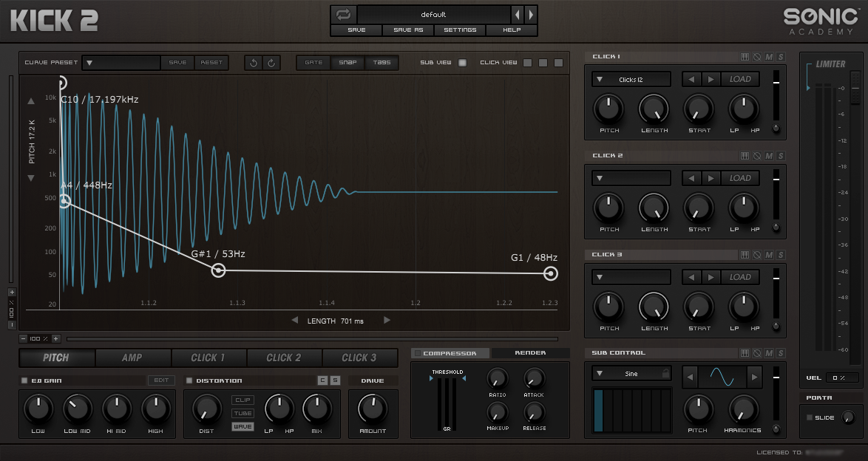Open Click 1 keyboard tracking icon
Viewport: 868px width, 461px height.
[x=745, y=56]
